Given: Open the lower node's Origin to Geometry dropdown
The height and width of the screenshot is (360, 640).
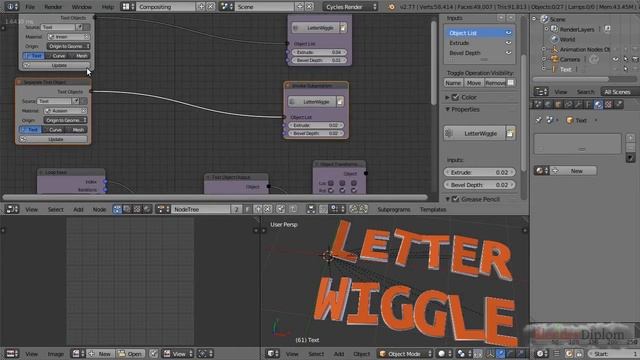Looking at the screenshot, I should 65,120.
